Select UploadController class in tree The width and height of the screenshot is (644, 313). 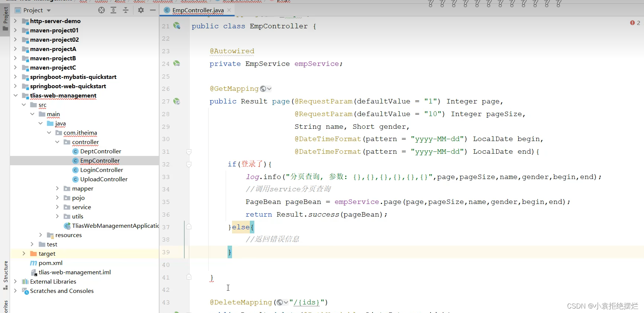click(x=104, y=179)
